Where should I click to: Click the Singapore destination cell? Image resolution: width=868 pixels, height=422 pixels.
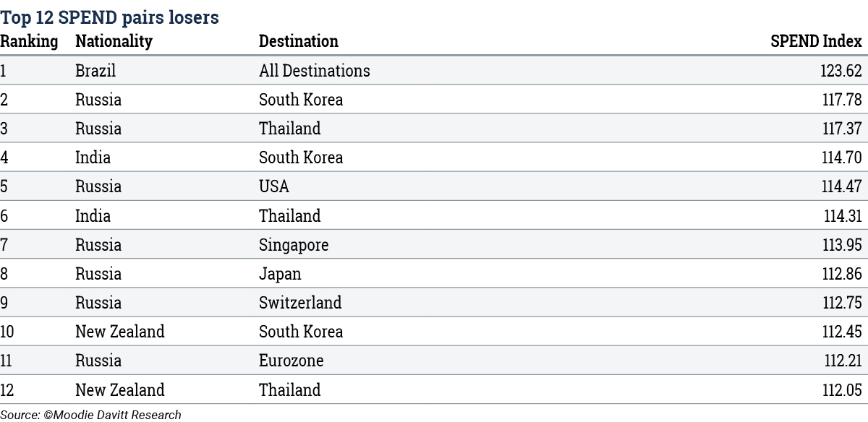(294, 245)
